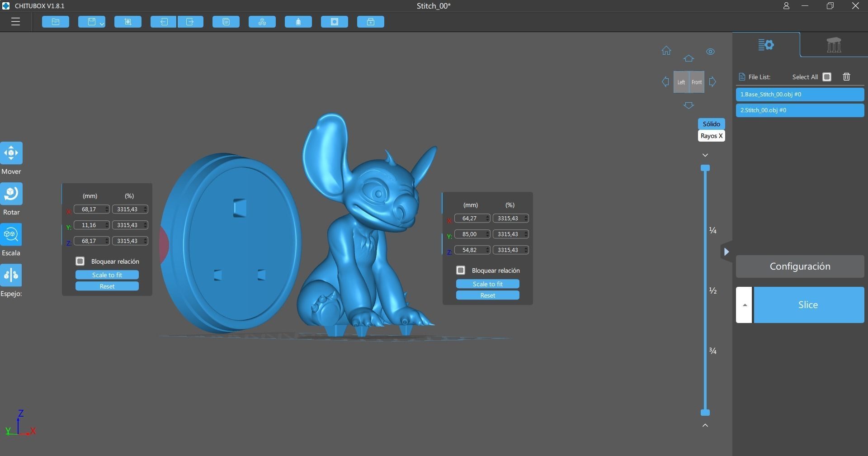Click the hollow model bottle icon
868x456 pixels.
pyautogui.click(x=298, y=22)
